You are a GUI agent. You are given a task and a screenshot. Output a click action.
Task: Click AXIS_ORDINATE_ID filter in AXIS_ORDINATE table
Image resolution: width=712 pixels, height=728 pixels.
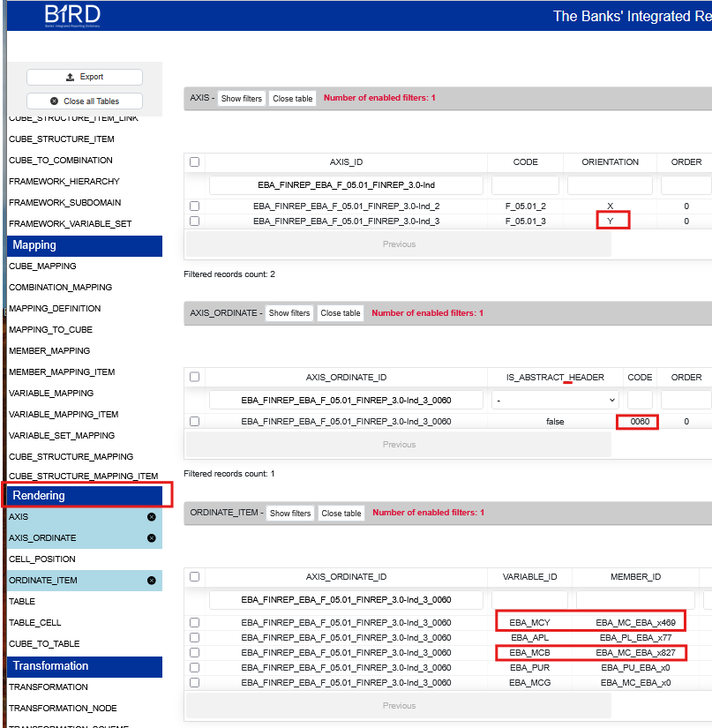pos(346,401)
